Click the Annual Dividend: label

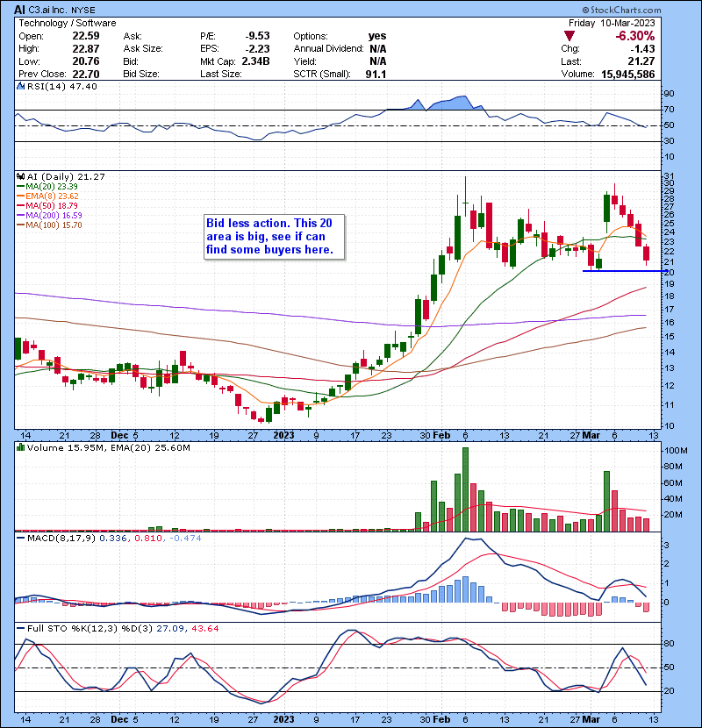tap(328, 49)
